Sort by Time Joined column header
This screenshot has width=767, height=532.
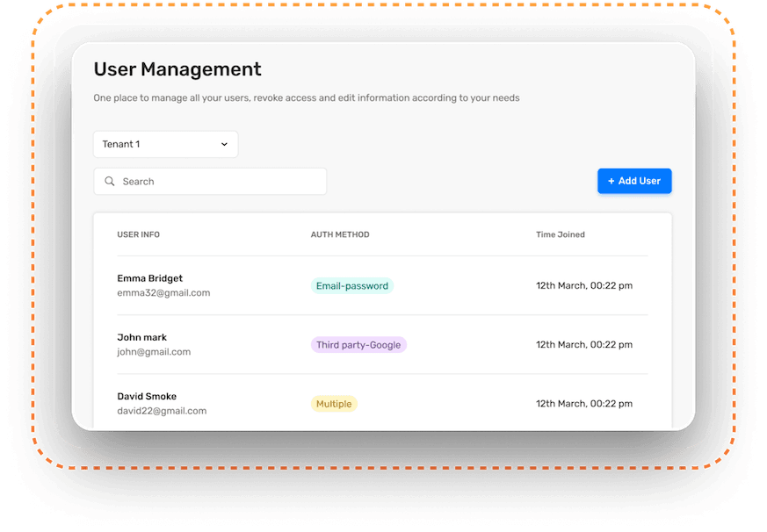coord(561,234)
